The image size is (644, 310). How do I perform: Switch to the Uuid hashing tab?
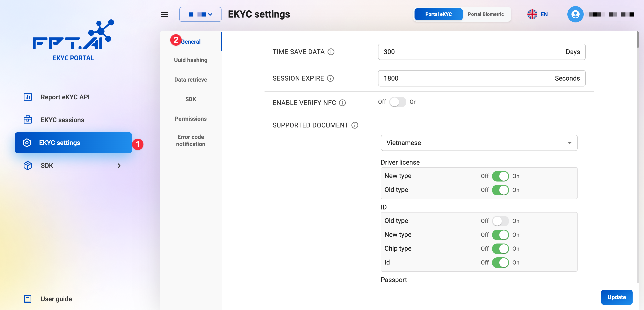coord(191,60)
